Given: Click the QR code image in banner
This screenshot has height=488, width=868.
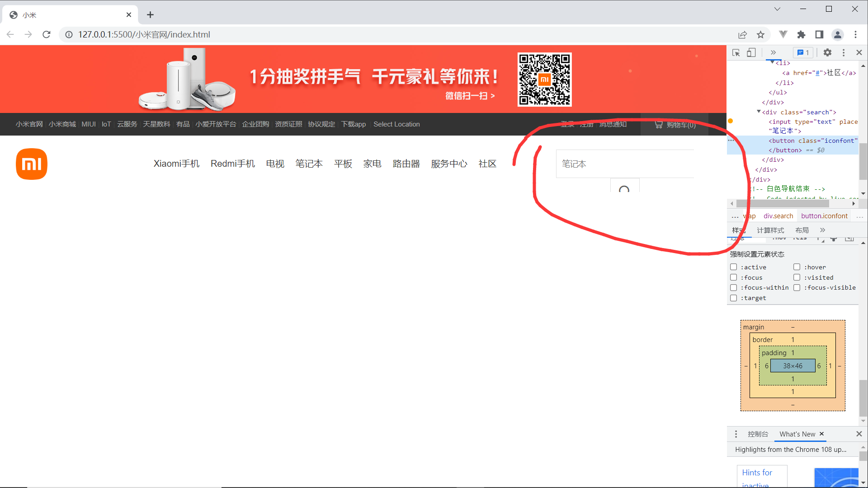Looking at the screenshot, I should (x=545, y=80).
